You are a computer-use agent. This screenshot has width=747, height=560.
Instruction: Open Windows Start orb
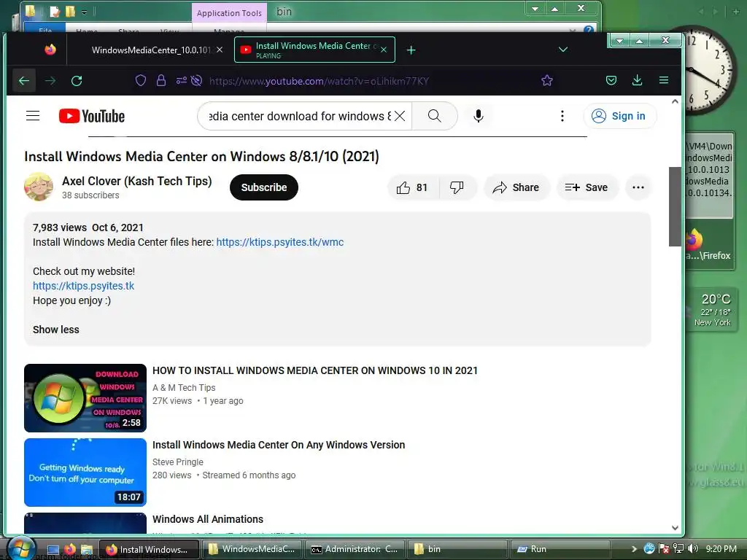pyautogui.click(x=20, y=548)
